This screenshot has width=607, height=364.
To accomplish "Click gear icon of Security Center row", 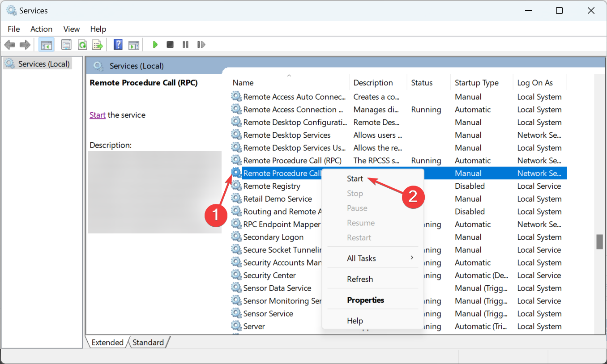I will [x=236, y=275].
